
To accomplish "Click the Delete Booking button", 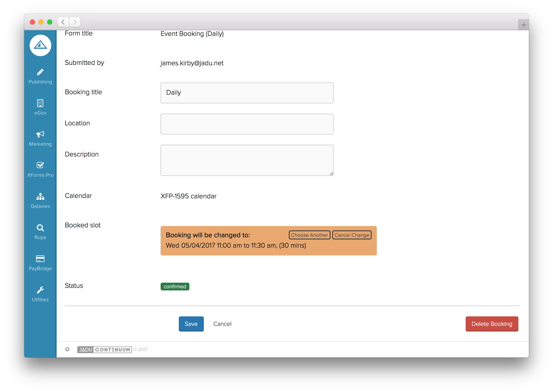I will pos(492,324).
